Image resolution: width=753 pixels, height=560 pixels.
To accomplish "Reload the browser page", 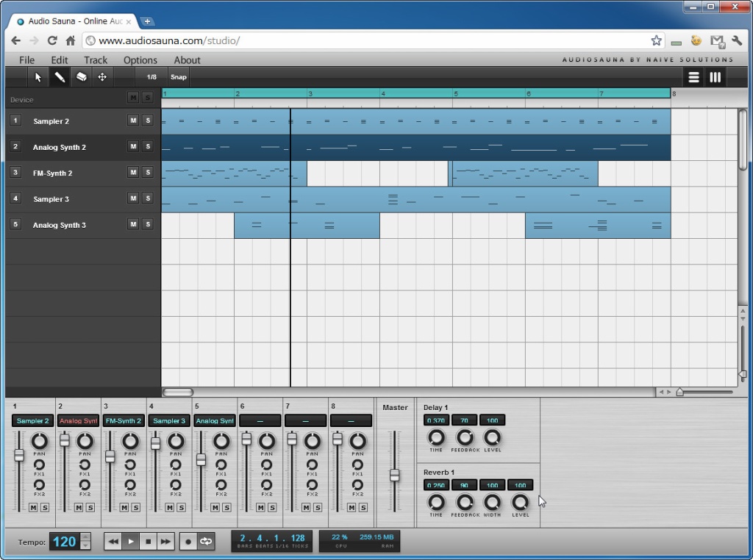I will pos(52,41).
